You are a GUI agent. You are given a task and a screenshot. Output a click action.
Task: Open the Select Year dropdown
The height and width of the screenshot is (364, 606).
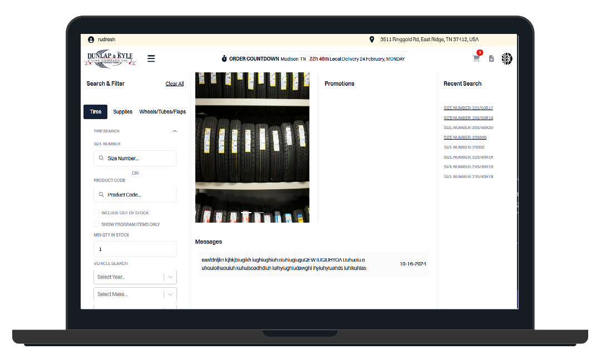click(135, 277)
